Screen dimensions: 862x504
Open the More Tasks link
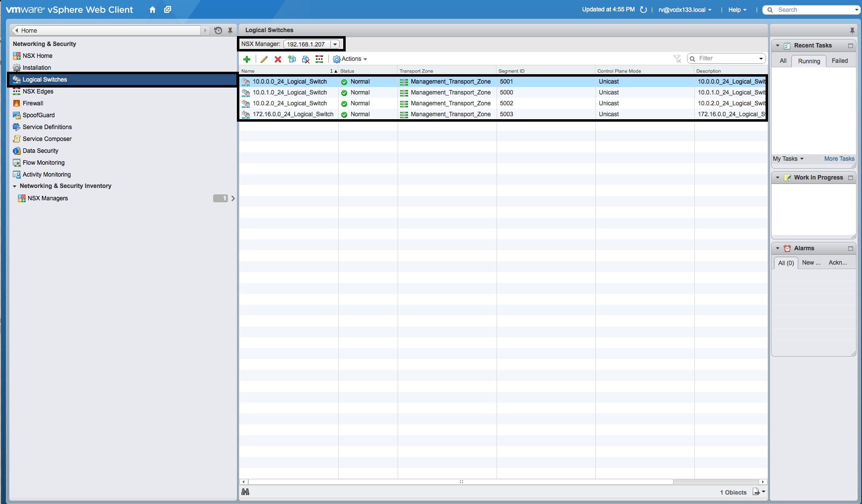(839, 159)
